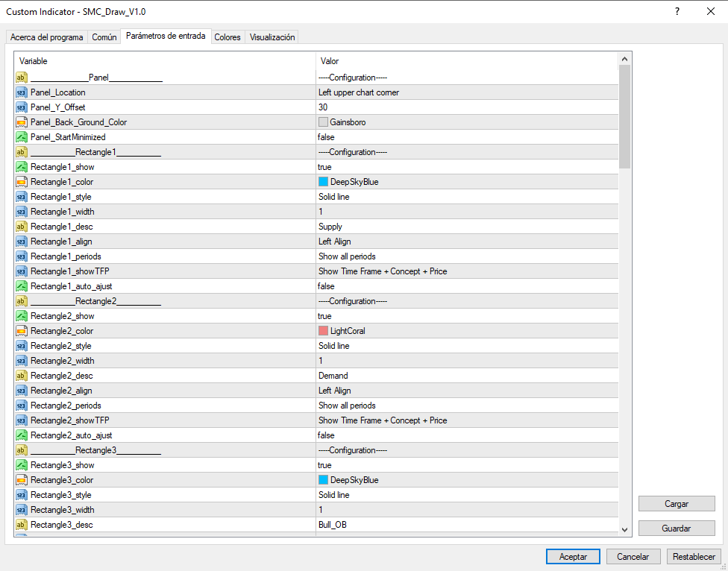Click the palette icon beside Panel_Back_Ground_Color

(x=20, y=122)
